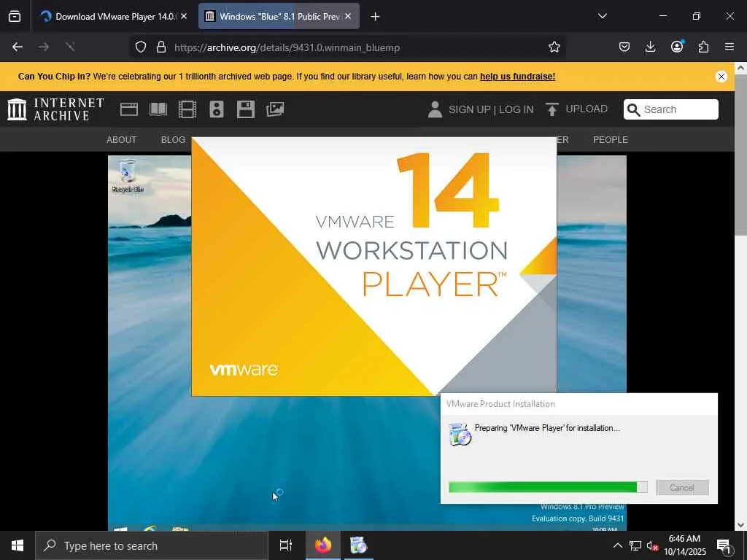Click the page vertical scrollbar thumb
Viewport: 747px width, 560px height.
[741, 155]
